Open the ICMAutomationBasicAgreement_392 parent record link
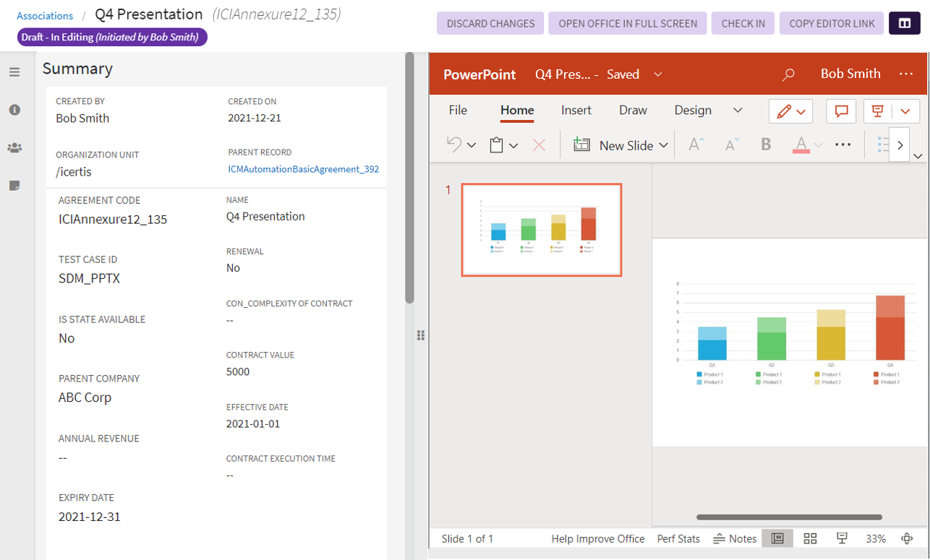 (303, 169)
